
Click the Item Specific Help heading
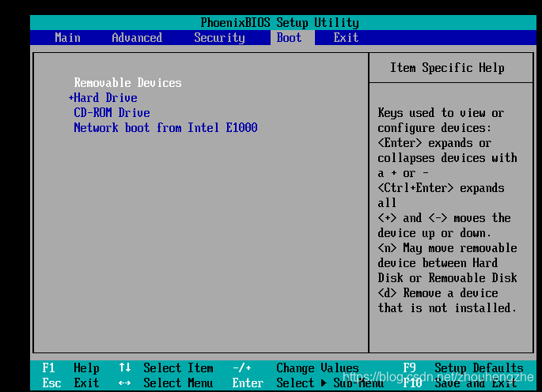(447, 68)
